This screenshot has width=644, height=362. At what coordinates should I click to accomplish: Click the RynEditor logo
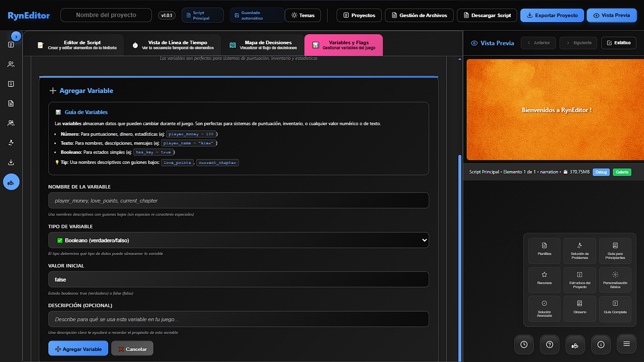[29, 16]
